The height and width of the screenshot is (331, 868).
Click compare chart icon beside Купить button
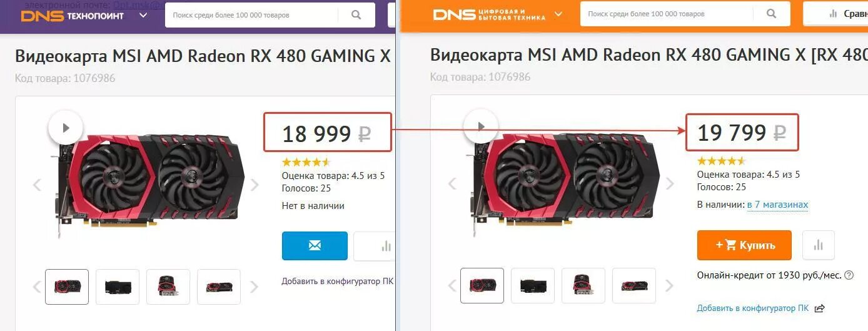(x=819, y=245)
